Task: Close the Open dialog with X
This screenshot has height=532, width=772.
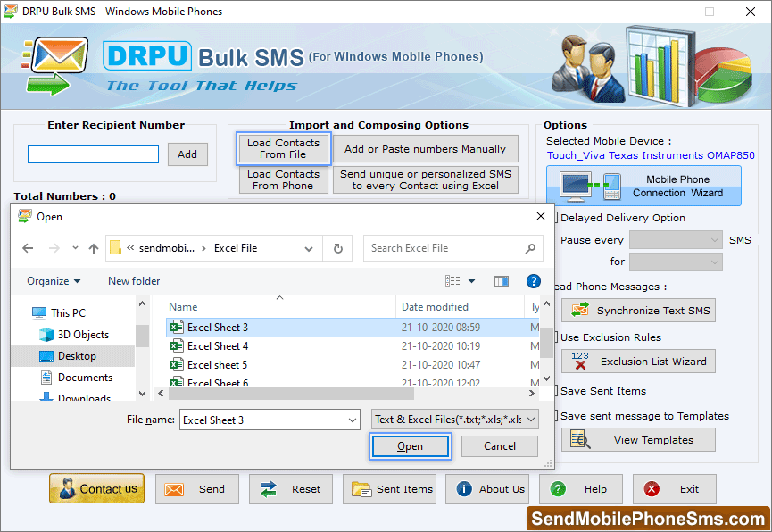Action: point(541,216)
